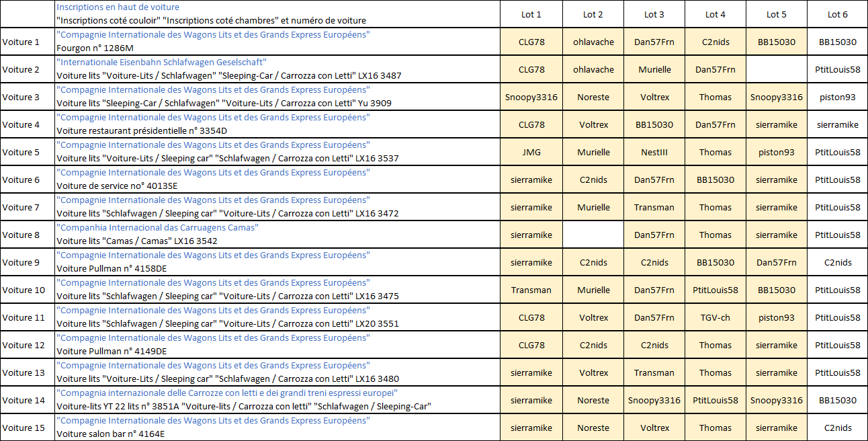Select "Internationale Eisenbahn Schlafwagen Geselschaft" company name

161,63
